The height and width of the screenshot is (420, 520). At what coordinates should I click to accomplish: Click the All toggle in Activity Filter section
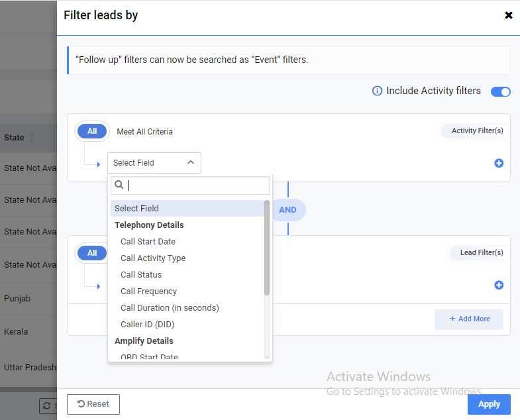coord(92,131)
